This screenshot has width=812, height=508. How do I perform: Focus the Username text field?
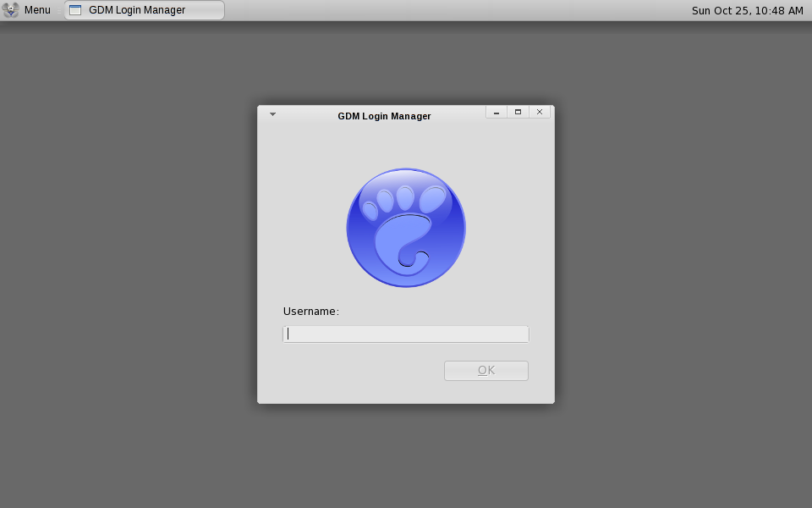[406, 334]
